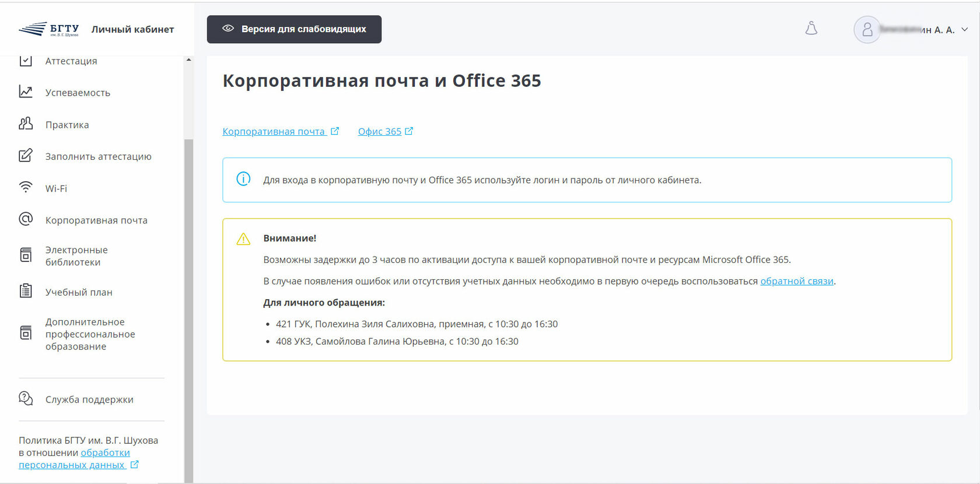Open the Wi-Fi sidebar entry
Screen dimensions: 980x484
(x=56, y=188)
